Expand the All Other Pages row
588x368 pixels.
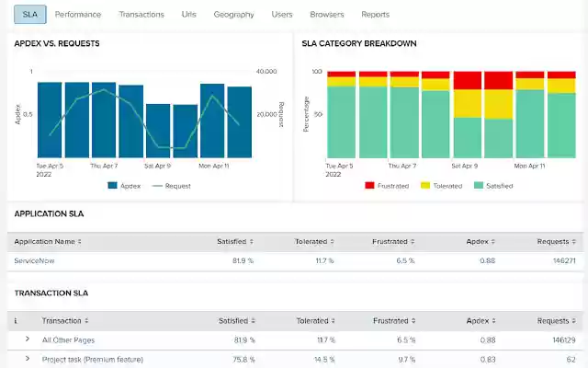coord(28,339)
